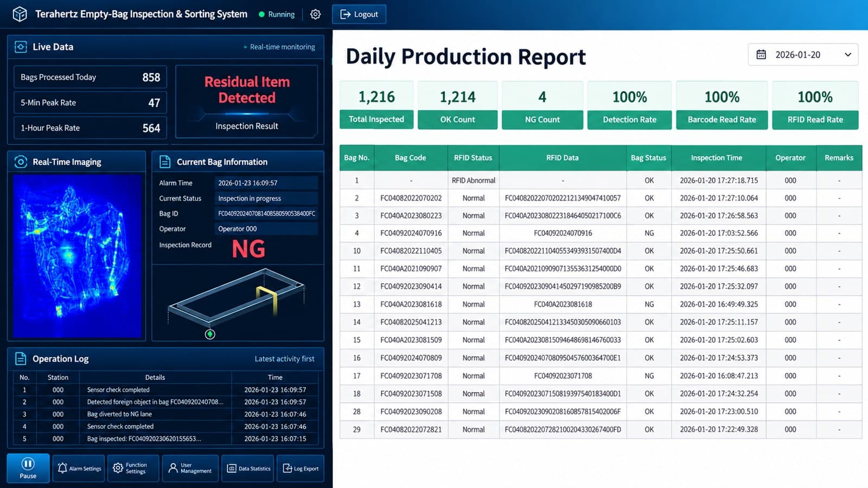
Task: Select row for bag number 29
Action: (x=601, y=429)
